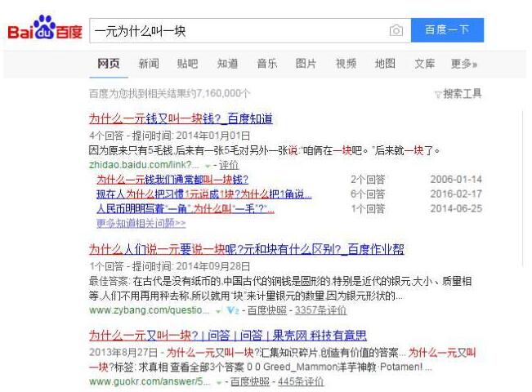The height and width of the screenshot is (392, 532).
Task: Switch to 新闻 tab
Action: click(x=149, y=64)
